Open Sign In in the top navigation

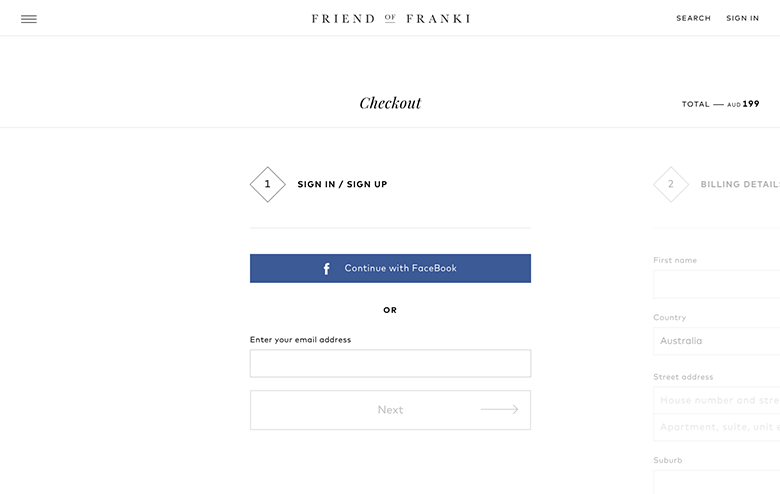pyautogui.click(x=742, y=18)
